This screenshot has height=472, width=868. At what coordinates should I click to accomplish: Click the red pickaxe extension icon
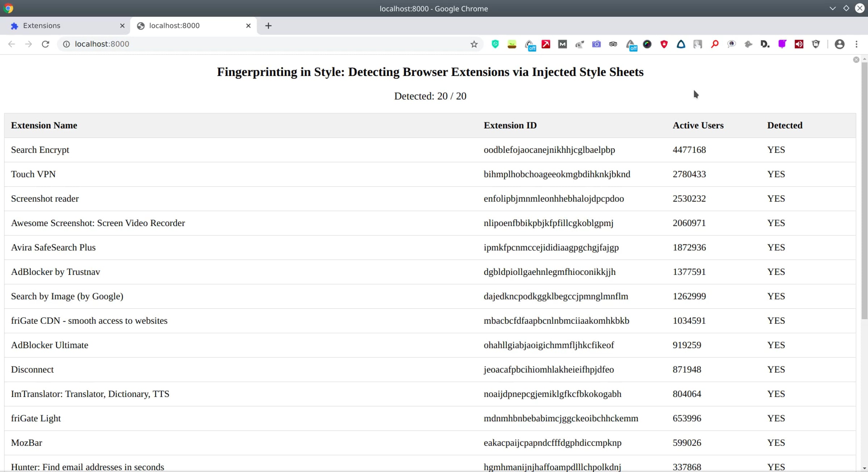click(546, 44)
